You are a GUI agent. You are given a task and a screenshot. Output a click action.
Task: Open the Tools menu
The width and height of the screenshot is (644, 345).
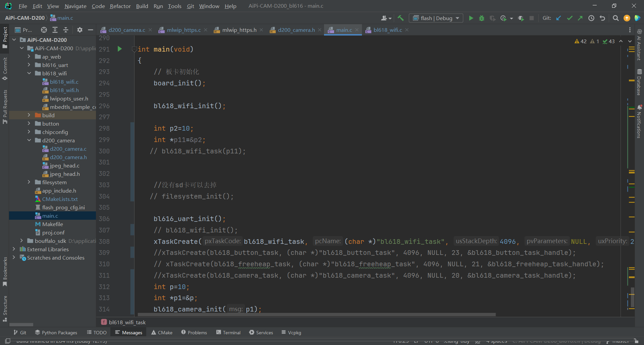click(x=174, y=6)
